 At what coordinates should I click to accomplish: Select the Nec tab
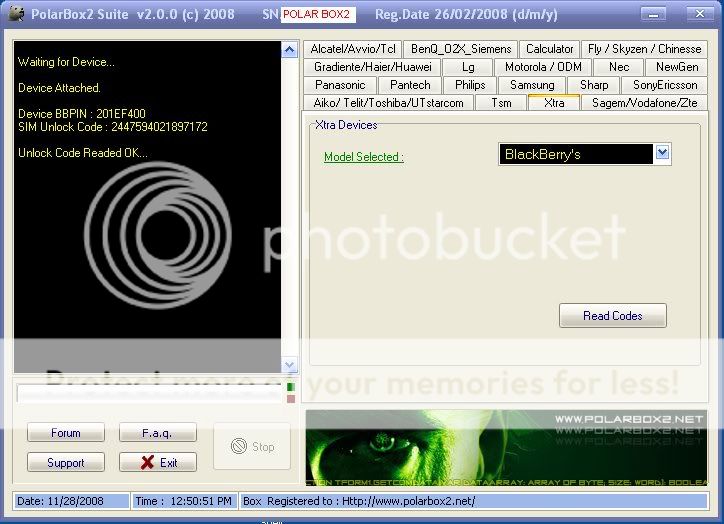[x=619, y=67]
